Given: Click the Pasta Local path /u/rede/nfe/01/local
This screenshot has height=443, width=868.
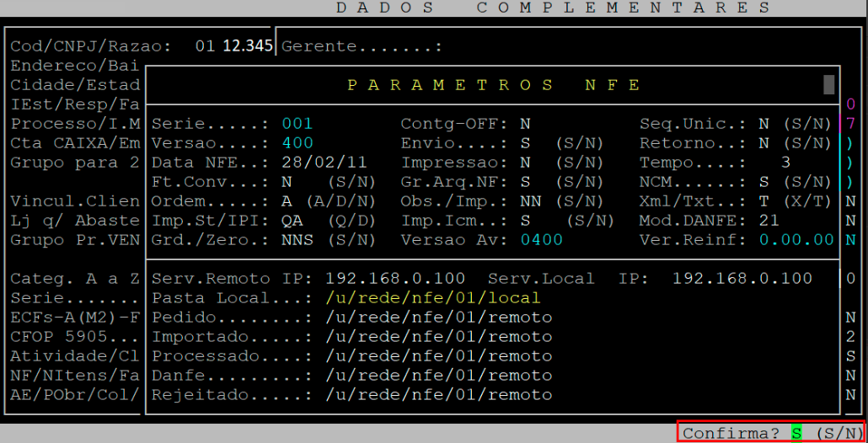Looking at the screenshot, I should click(x=433, y=298).
